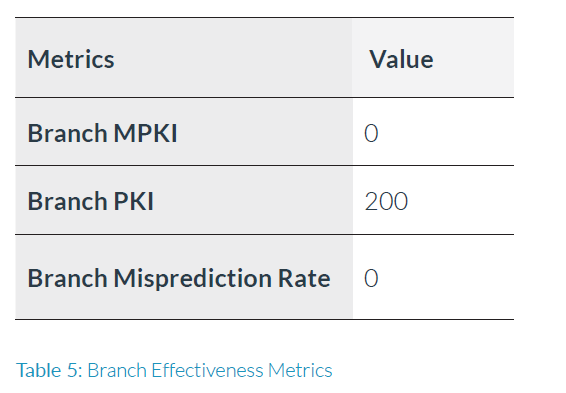Click the Branch Misprediction Rate row label
Image resolution: width=566 pixels, height=393 pixels.
[x=179, y=278]
